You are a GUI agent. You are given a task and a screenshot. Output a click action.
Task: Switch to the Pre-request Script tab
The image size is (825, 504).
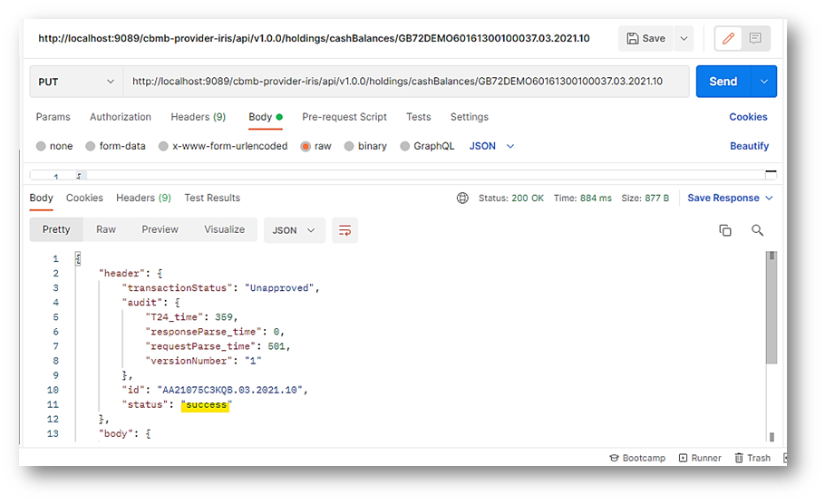click(x=344, y=117)
